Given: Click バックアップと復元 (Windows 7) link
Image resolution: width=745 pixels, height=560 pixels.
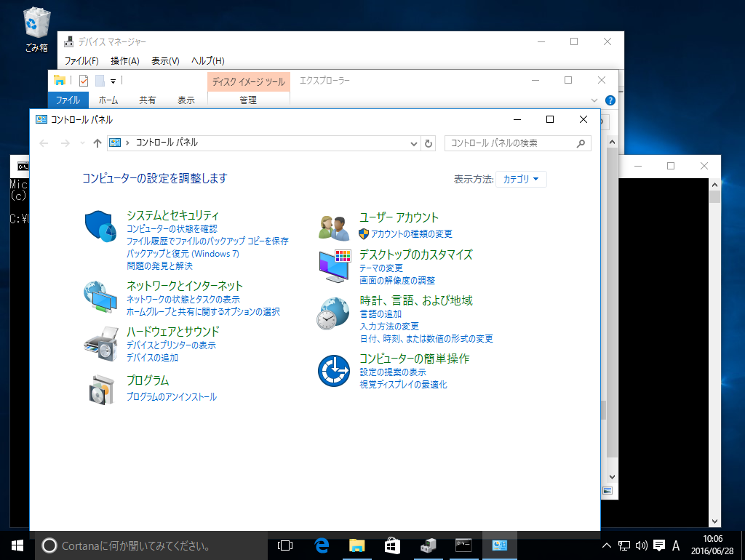Looking at the screenshot, I should coord(183,254).
